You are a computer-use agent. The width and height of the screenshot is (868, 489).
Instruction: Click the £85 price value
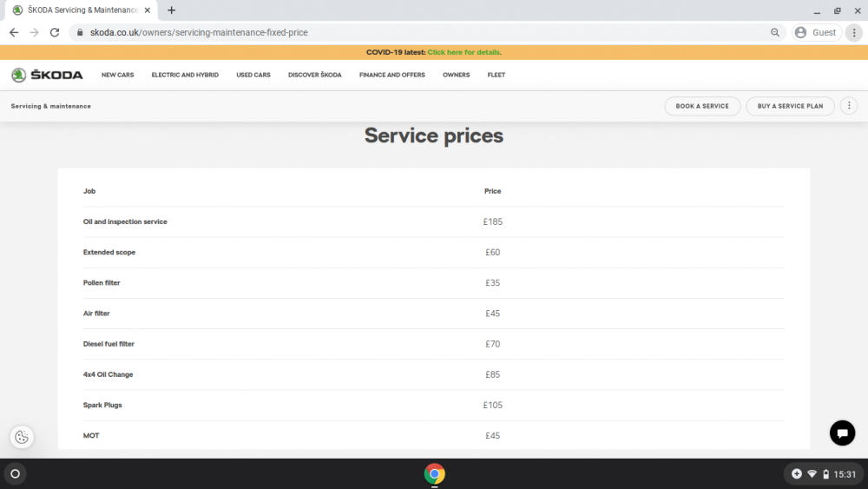(x=493, y=374)
